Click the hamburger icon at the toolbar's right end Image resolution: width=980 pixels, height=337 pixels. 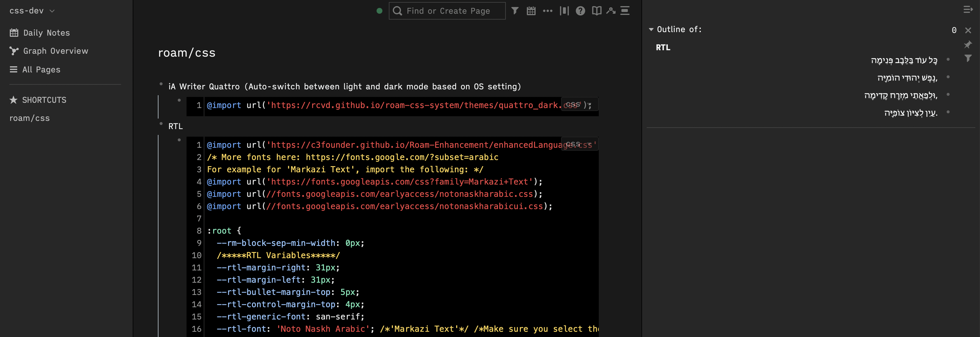625,11
